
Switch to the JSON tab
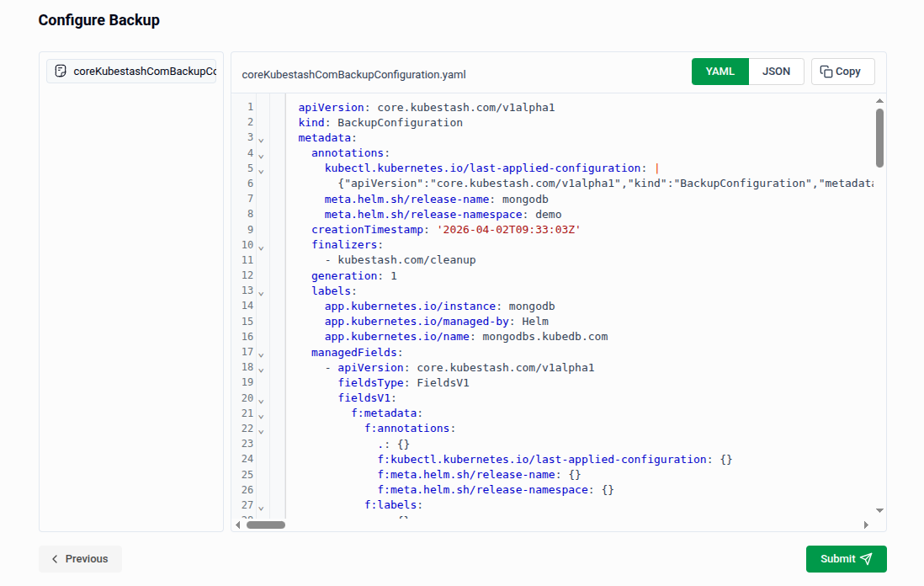(775, 71)
